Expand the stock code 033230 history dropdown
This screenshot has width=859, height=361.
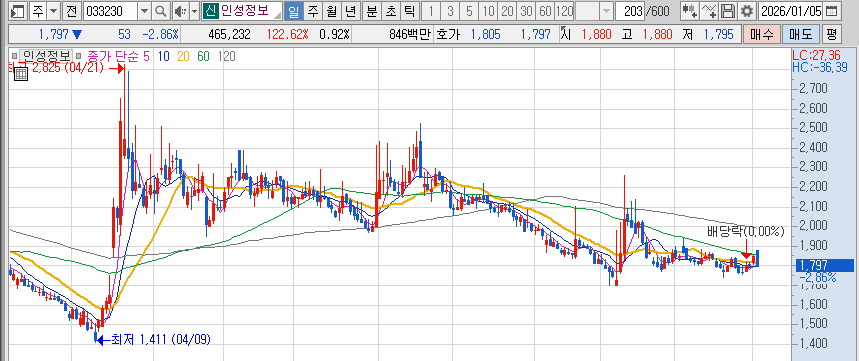tap(144, 10)
